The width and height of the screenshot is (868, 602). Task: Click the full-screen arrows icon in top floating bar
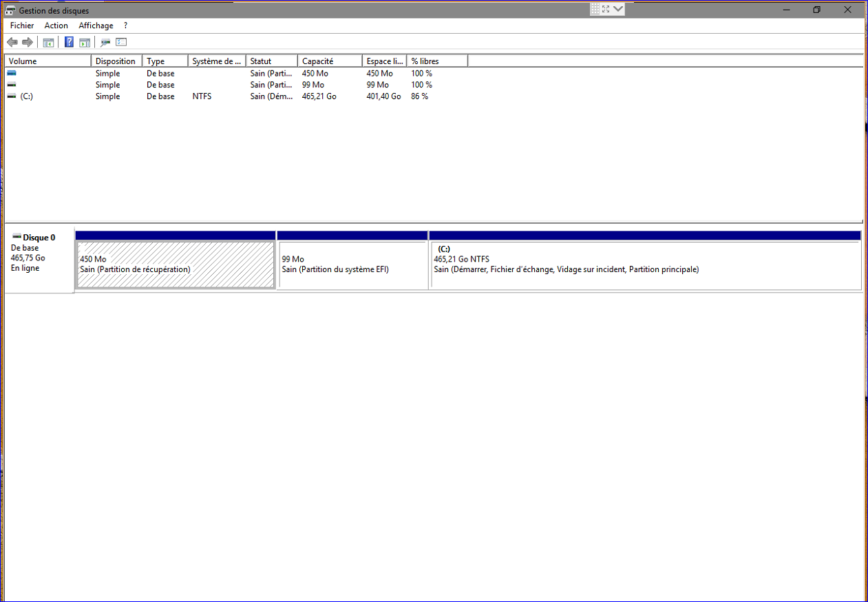pyautogui.click(x=606, y=9)
